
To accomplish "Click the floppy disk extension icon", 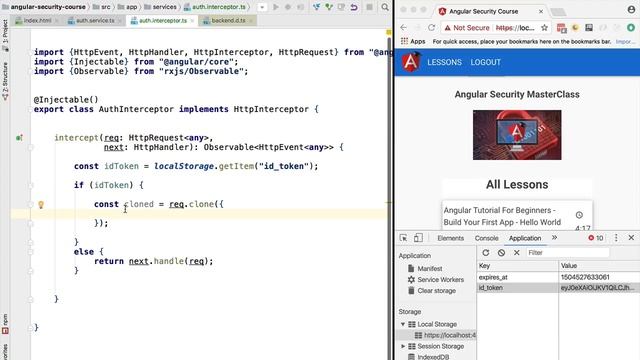I will point(589,28).
